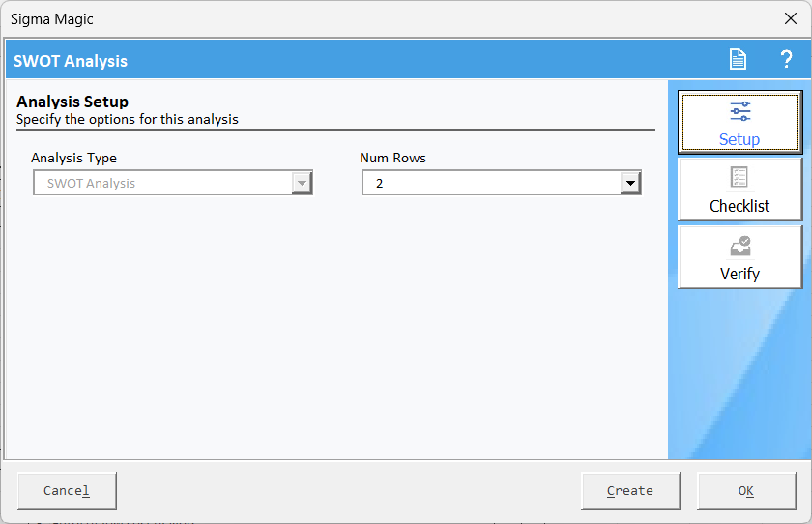Open the document notes icon in header
This screenshot has width=812, height=524.
point(738,59)
